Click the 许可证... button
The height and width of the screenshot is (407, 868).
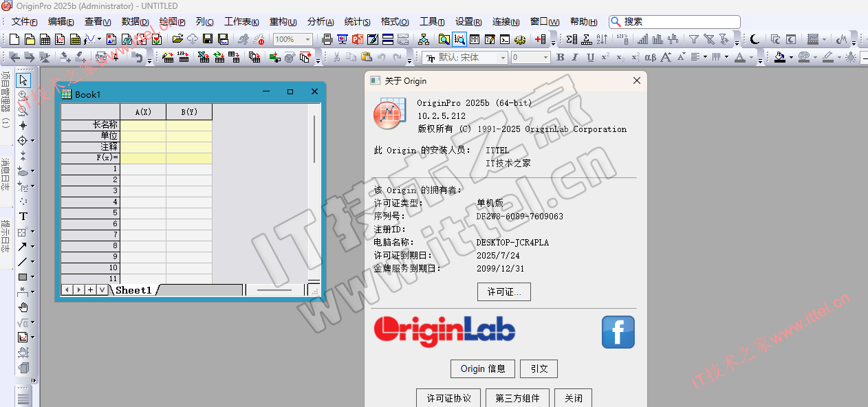pos(504,292)
